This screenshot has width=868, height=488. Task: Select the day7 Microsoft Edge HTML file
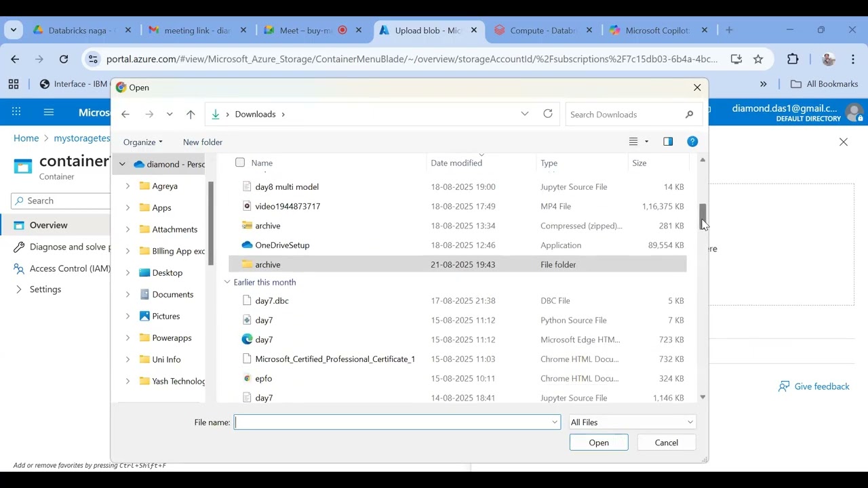click(458, 340)
